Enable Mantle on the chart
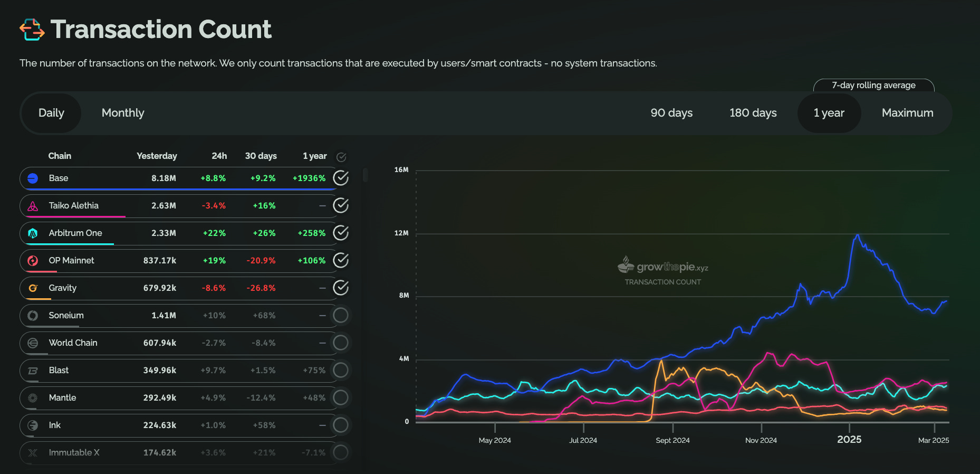This screenshot has width=980, height=474. (341, 398)
